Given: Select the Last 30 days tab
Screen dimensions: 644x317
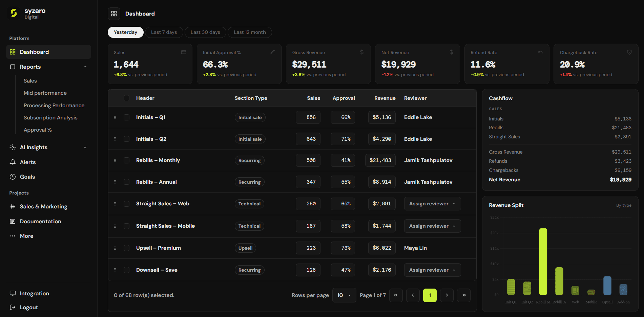Looking at the screenshot, I should point(205,32).
